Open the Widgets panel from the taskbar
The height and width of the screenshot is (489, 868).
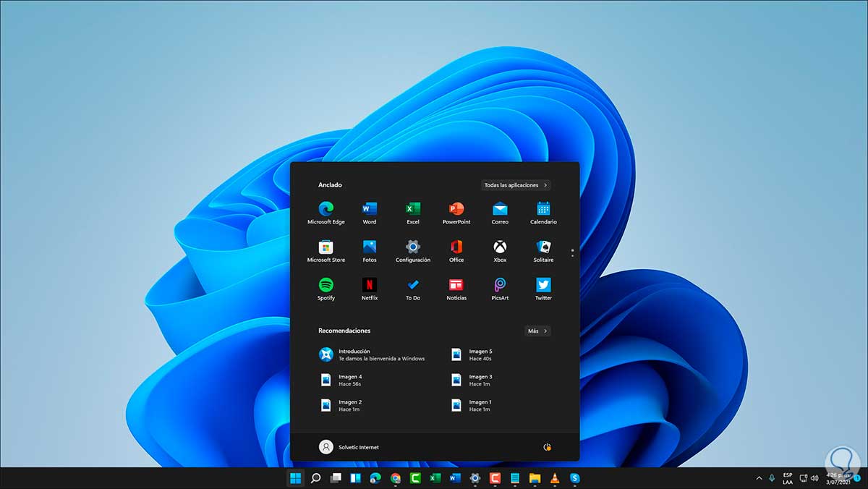[x=355, y=478]
